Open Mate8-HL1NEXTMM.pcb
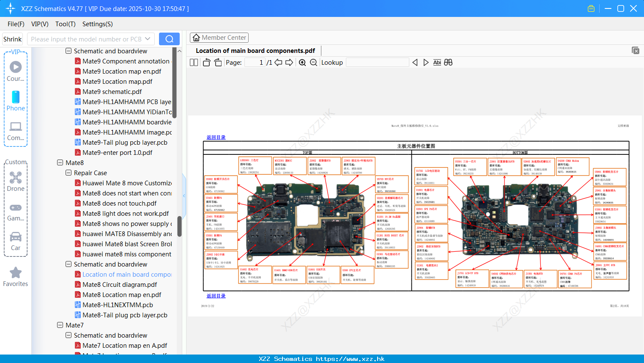Screen dimensions: 644x363 tap(118, 305)
